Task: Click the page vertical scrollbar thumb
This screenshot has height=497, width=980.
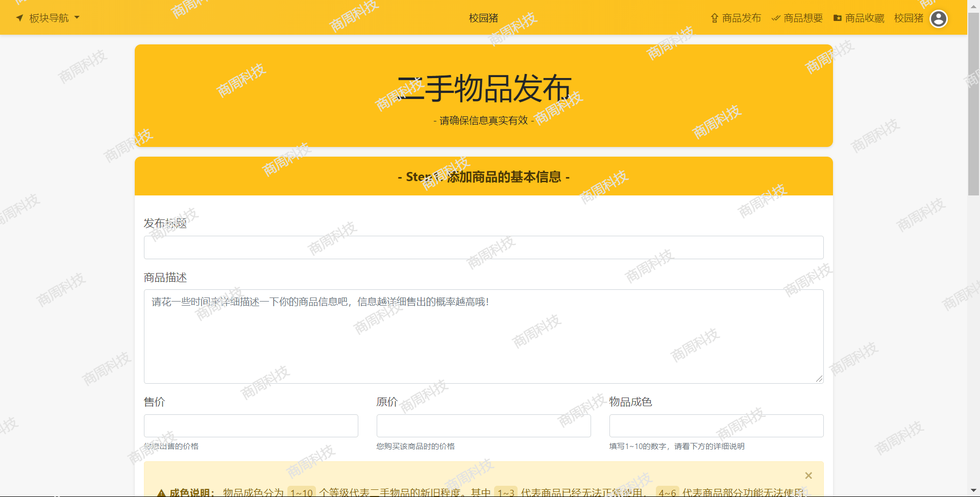Action: pyautogui.click(x=973, y=105)
